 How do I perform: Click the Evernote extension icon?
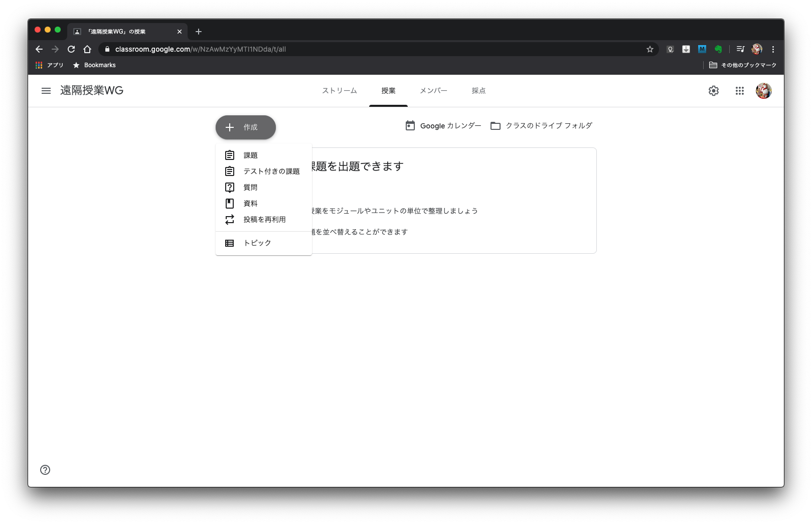[x=718, y=49]
